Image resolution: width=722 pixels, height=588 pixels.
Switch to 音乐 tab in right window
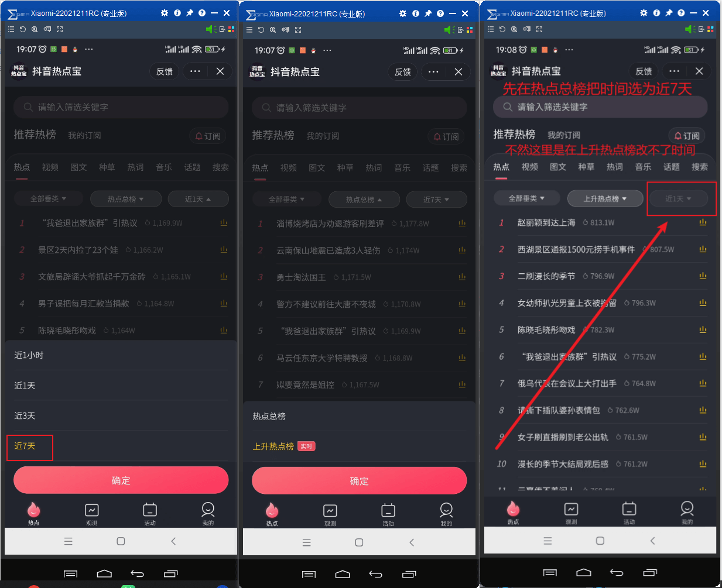pos(643,167)
